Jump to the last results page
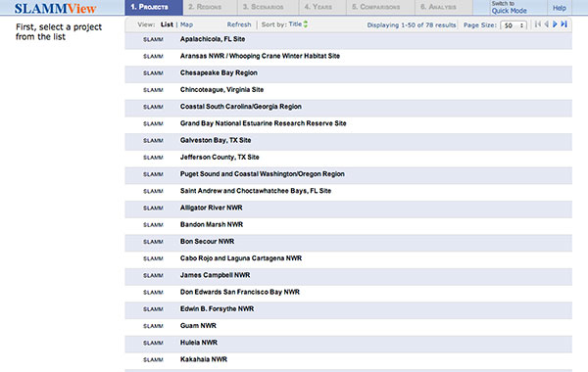This screenshot has height=372, width=588. 563,24
